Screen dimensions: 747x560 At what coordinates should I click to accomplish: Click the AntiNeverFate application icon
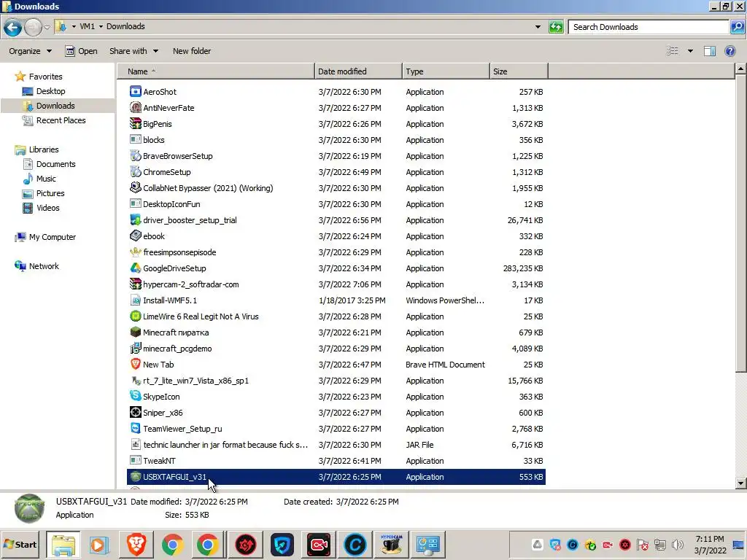pos(135,108)
